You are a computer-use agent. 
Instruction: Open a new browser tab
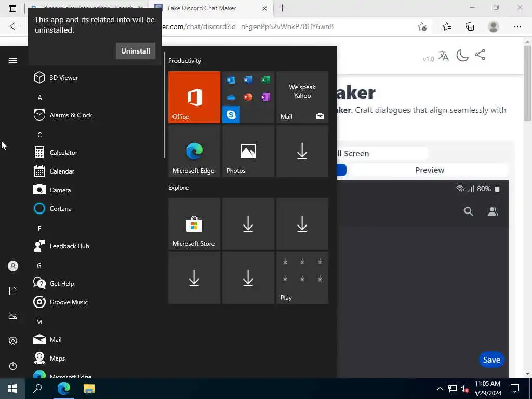pos(282,8)
